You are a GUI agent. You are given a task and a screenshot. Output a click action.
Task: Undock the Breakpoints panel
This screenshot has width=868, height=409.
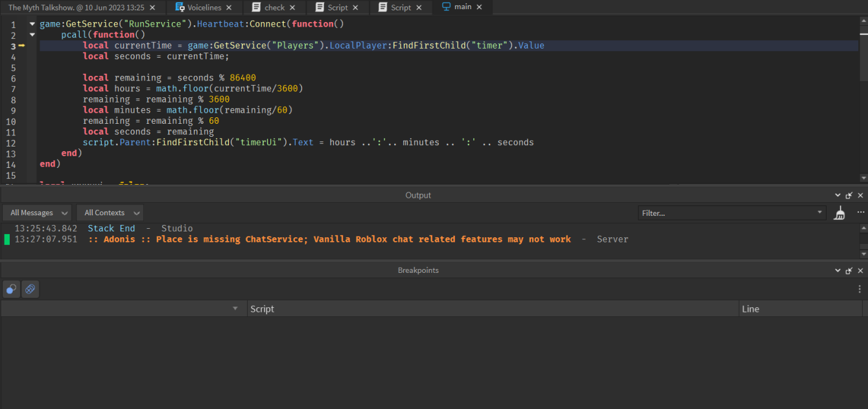coord(849,270)
